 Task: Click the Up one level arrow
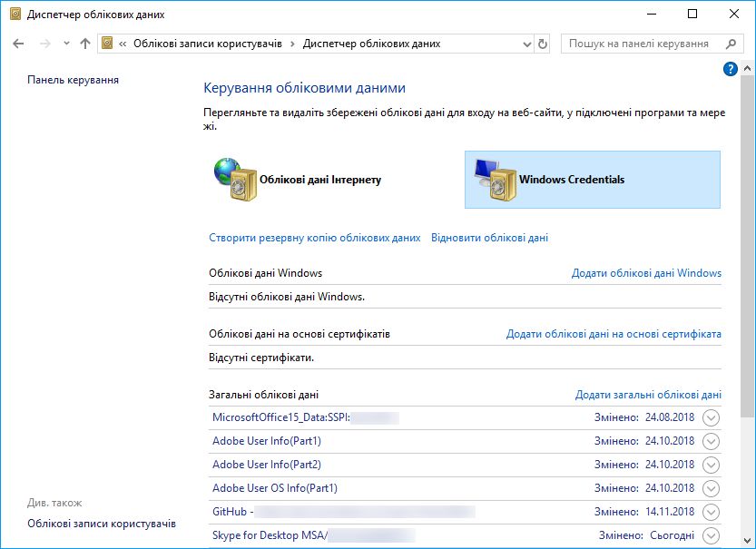tap(85, 44)
